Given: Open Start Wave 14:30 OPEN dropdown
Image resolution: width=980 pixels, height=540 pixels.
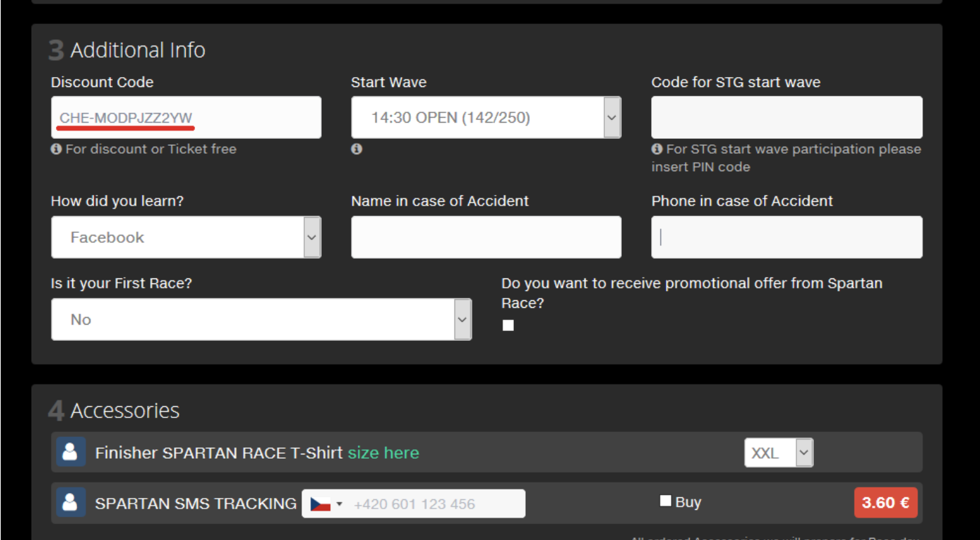Looking at the screenshot, I should [486, 118].
